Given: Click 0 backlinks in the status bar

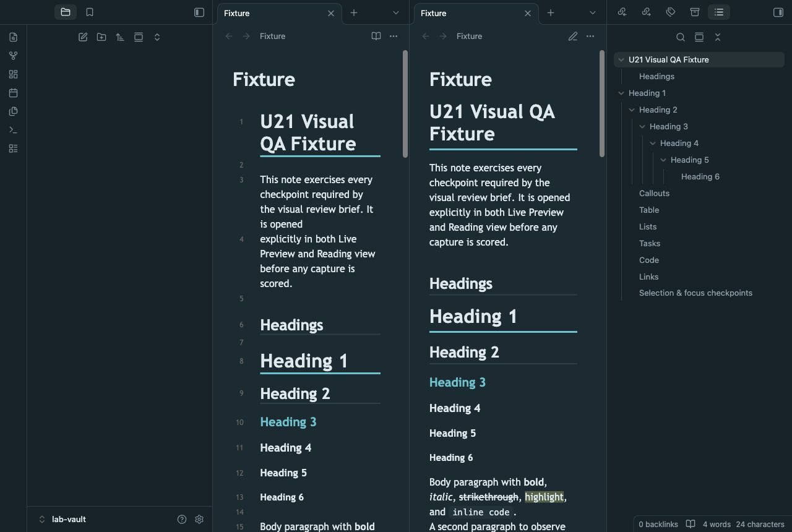Looking at the screenshot, I should point(658,524).
